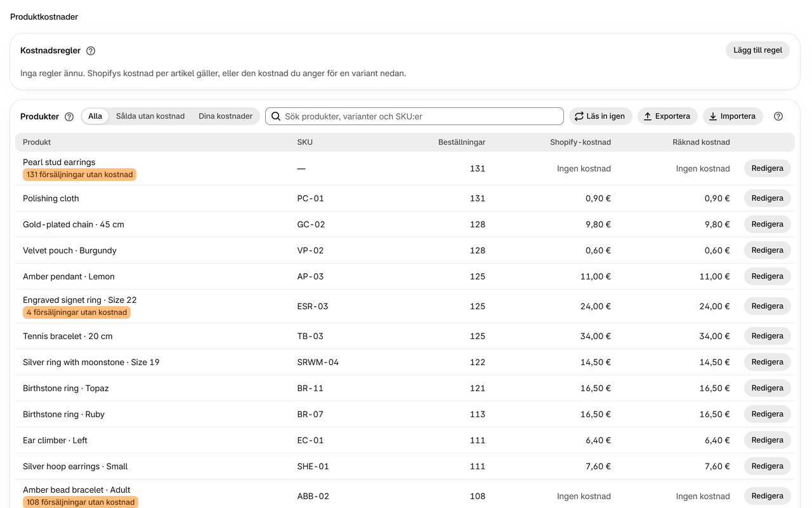Click the Räknad kostnad column header

(701, 142)
